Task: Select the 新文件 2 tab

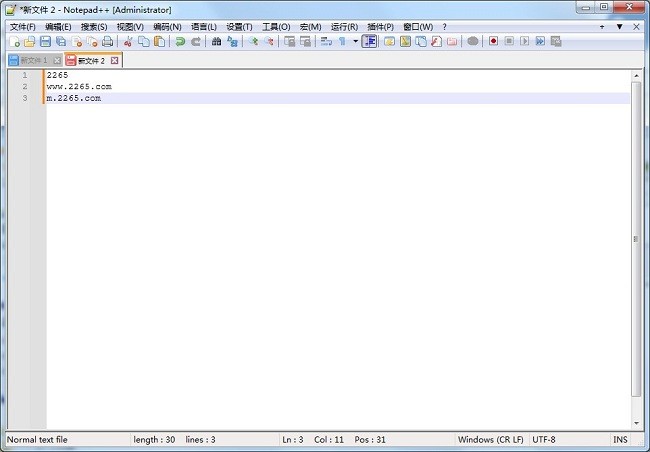Action: 91,61
